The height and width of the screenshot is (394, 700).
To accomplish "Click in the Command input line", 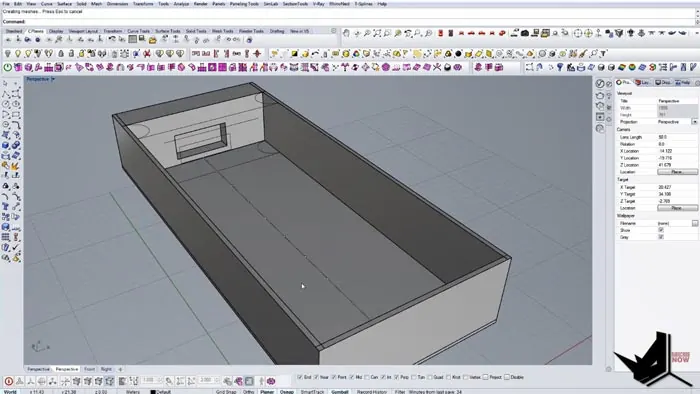I will pyautogui.click(x=348, y=21).
